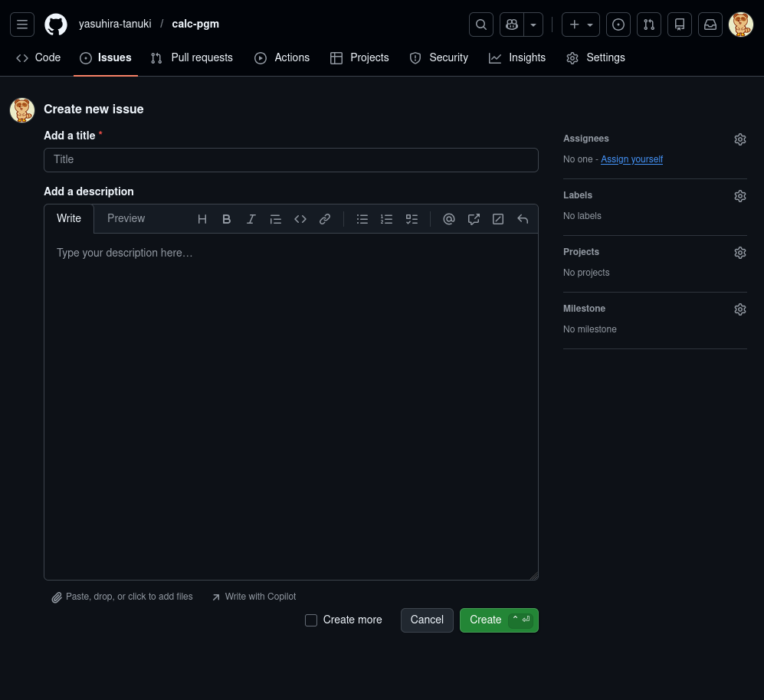Expand the plus create-new menu
Image resolution: width=764 pixels, height=700 pixels.
point(581,25)
